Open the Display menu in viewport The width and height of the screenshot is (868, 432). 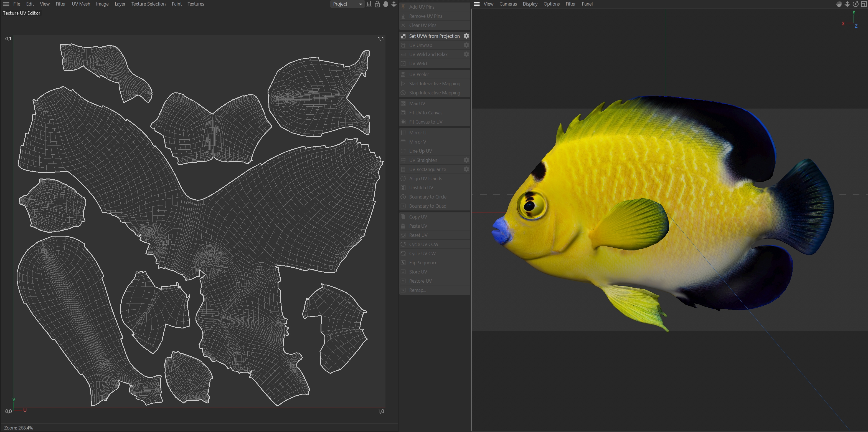(530, 4)
